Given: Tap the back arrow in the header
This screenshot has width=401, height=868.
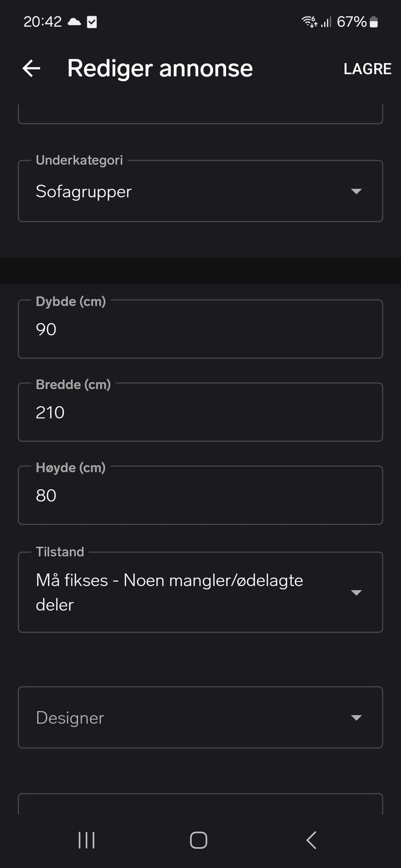Looking at the screenshot, I should [31, 68].
